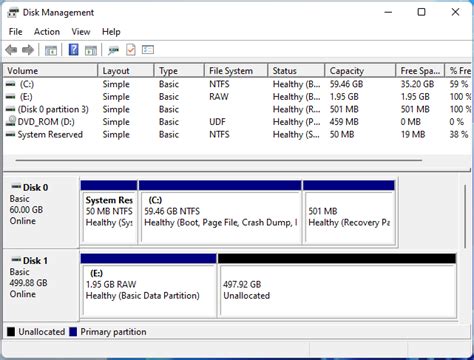Viewport: 474px width, 360px height.
Task: Click the Forward arrow toolbar icon
Action: coord(28,50)
